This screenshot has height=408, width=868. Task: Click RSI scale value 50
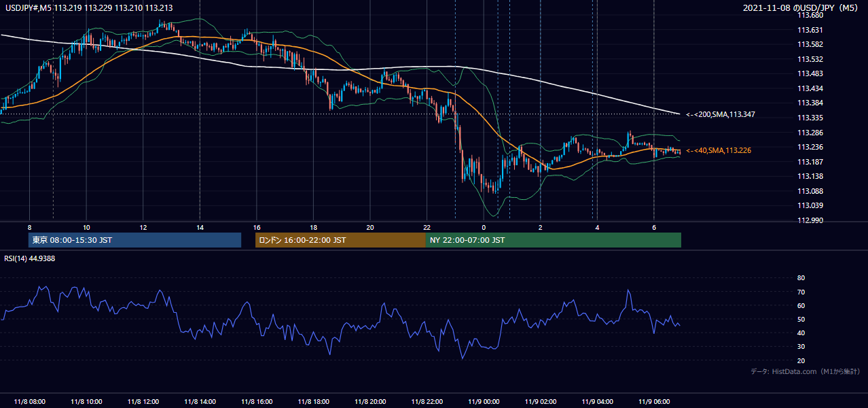(x=801, y=319)
